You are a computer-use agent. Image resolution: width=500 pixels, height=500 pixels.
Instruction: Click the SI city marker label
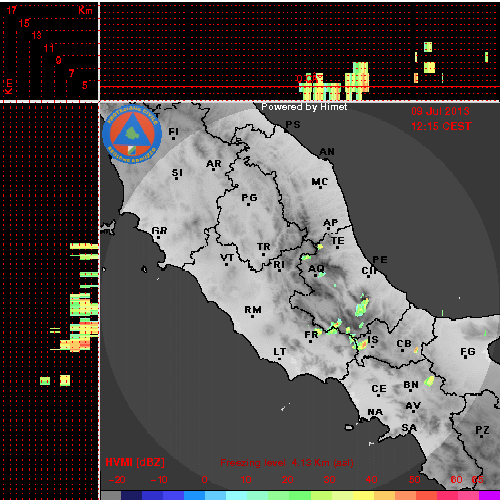pos(177,173)
